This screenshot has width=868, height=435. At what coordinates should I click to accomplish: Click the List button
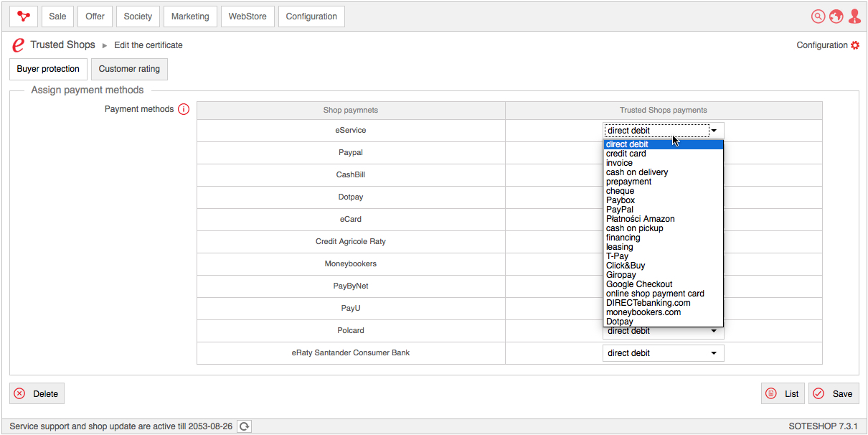click(783, 393)
